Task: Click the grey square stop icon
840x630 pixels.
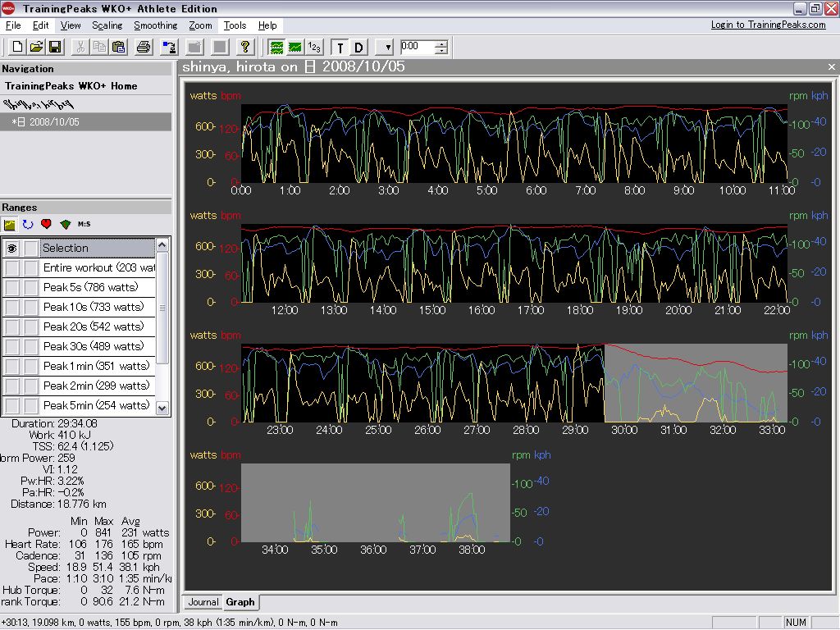Action: [x=220, y=47]
